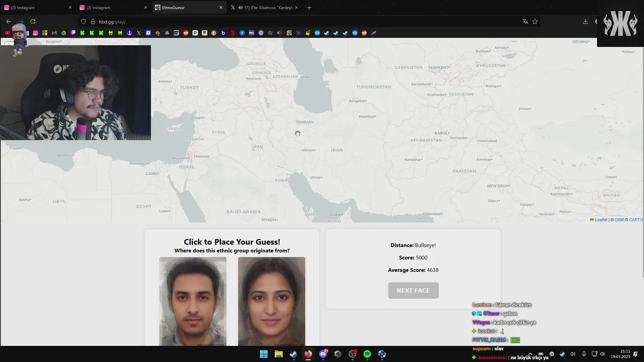The image size is (644, 362).
Task: Click the SAUDI ARABIA map label
Action: point(244,212)
